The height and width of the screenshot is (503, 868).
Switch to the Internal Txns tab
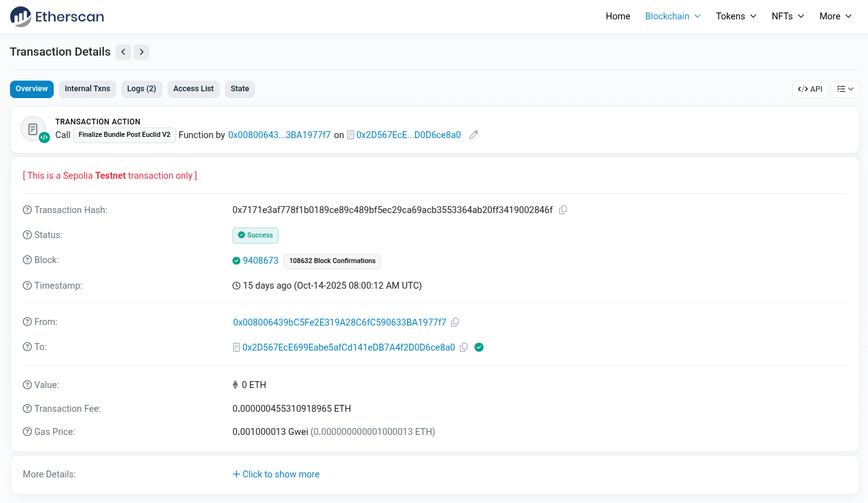pyautogui.click(x=87, y=89)
